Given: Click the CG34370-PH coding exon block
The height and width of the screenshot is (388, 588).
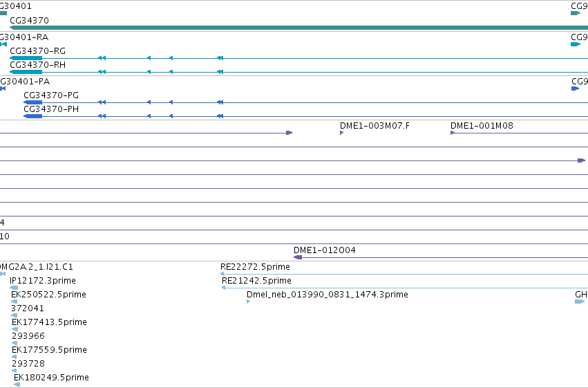Looking at the screenshot, I should (x=33, y=116).
